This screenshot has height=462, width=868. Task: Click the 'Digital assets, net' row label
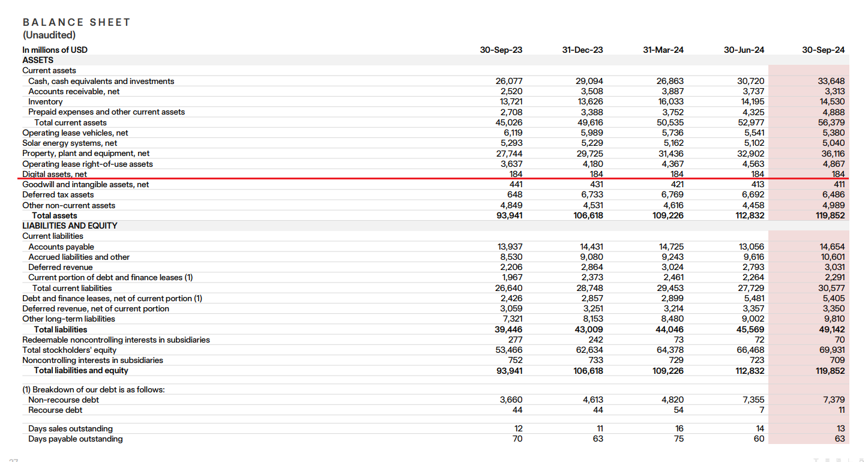55,174
